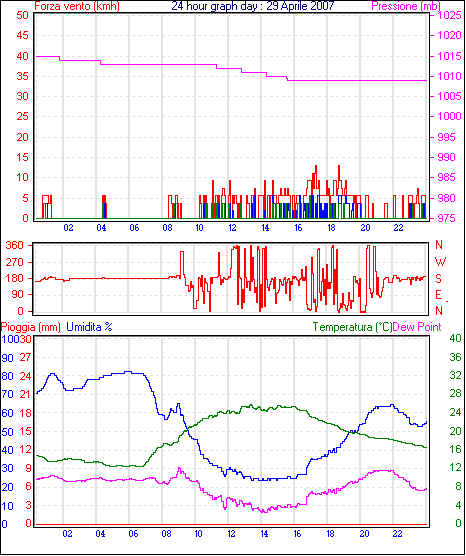
Task: Click the Pioggia (mm) legend label
Action: tap(31, 327)
